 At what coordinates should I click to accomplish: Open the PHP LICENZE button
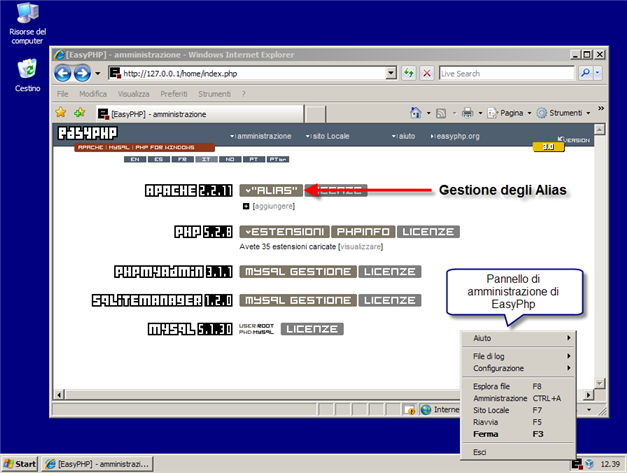[x=428, y=232]
